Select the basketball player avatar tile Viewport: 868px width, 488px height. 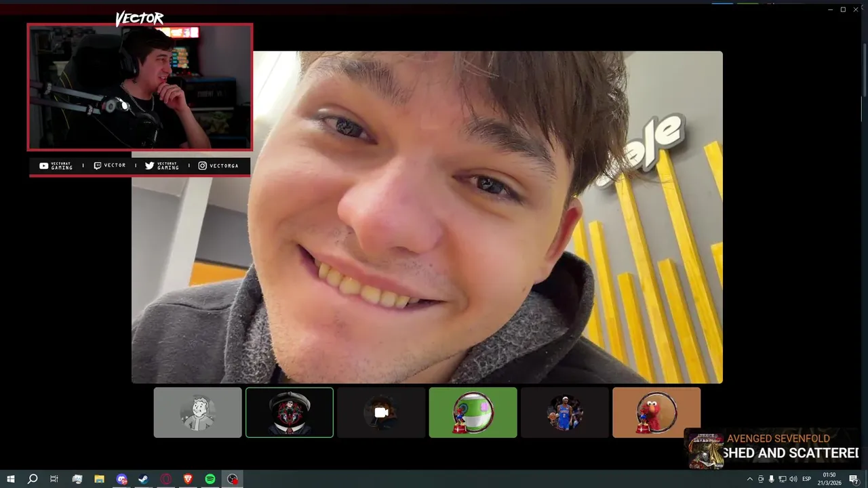click(564, 412)
